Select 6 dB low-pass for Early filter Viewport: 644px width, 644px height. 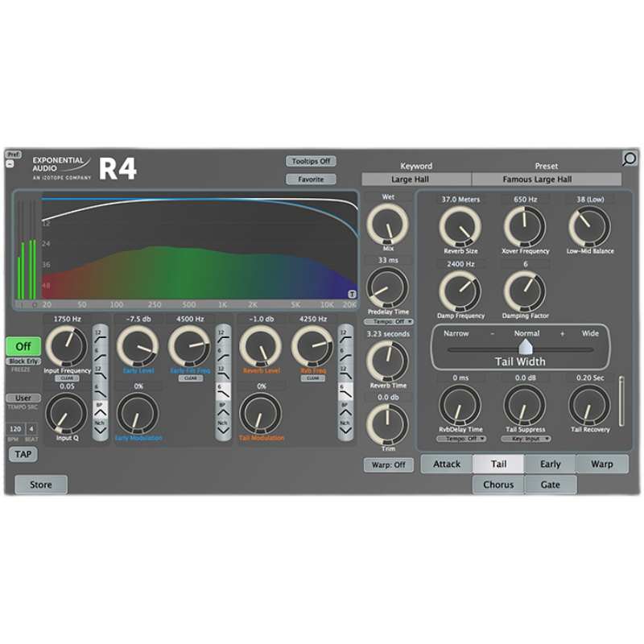[x=223, y=390]
